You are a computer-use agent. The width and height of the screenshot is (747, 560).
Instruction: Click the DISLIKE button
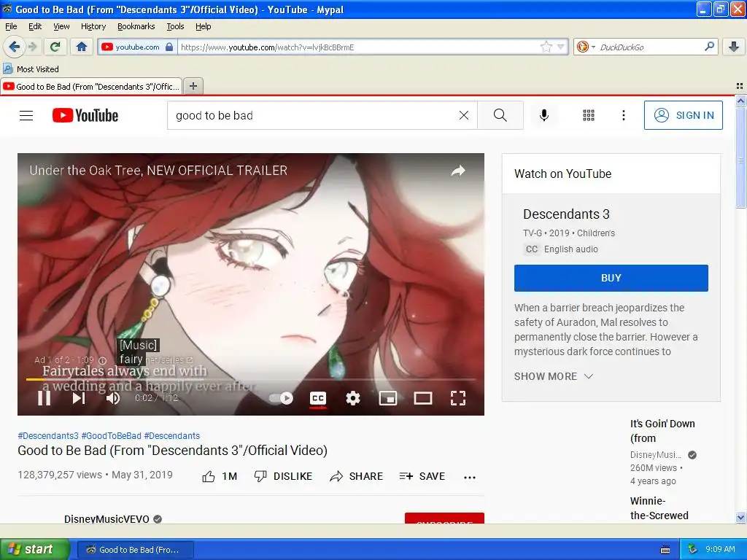pos(284,476)
